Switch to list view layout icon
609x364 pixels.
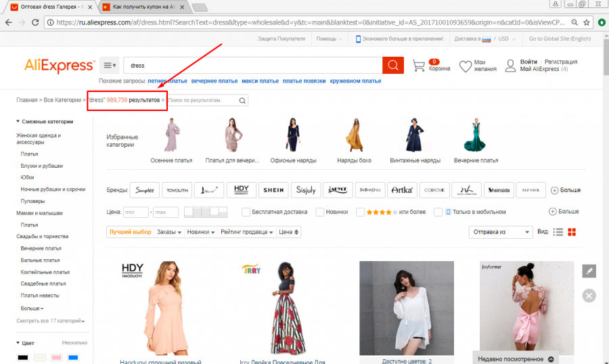tap(558, 232)
